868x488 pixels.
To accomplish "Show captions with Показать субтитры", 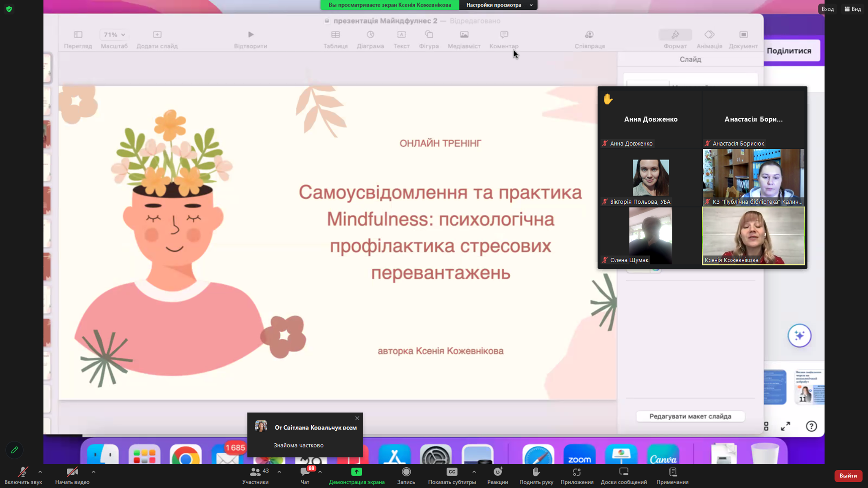I will click(452, 475).
